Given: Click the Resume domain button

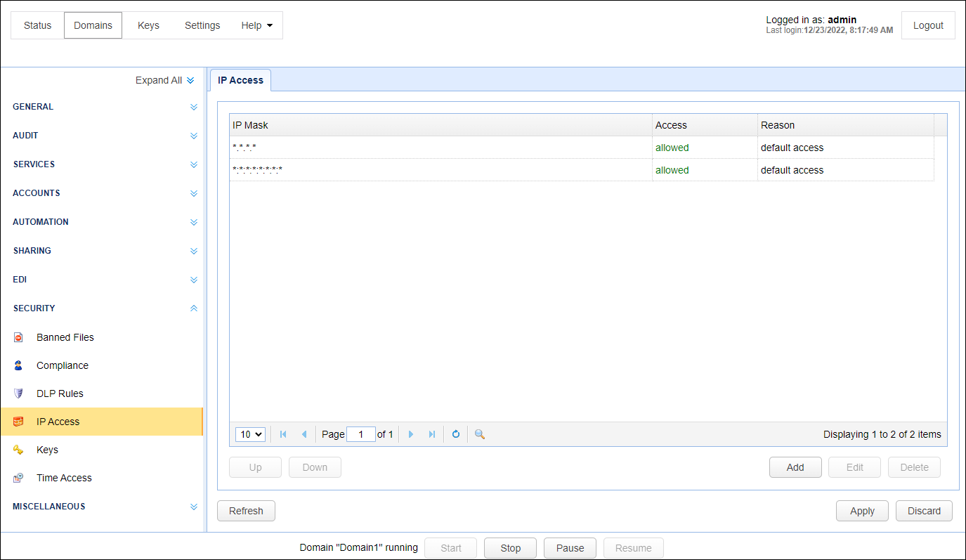Looking at the screenshot, I should pos(633,548).
